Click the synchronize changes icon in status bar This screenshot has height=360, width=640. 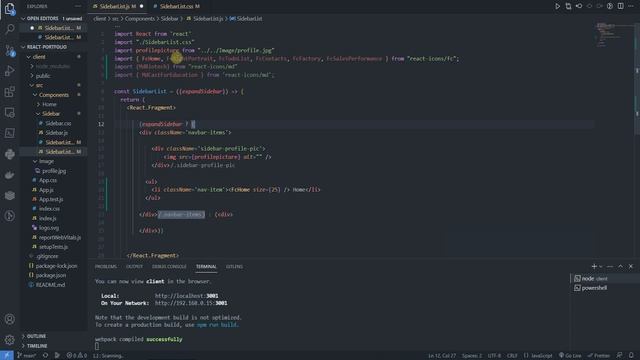45,356
